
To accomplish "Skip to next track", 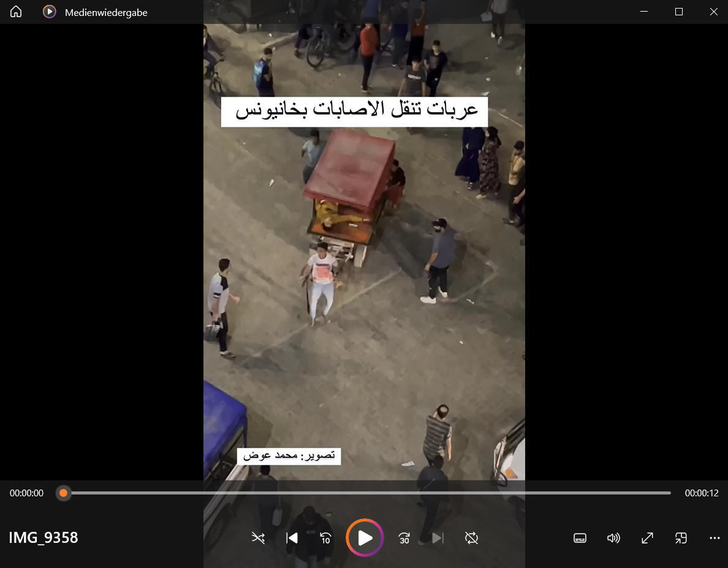I will tap(438, 538).
